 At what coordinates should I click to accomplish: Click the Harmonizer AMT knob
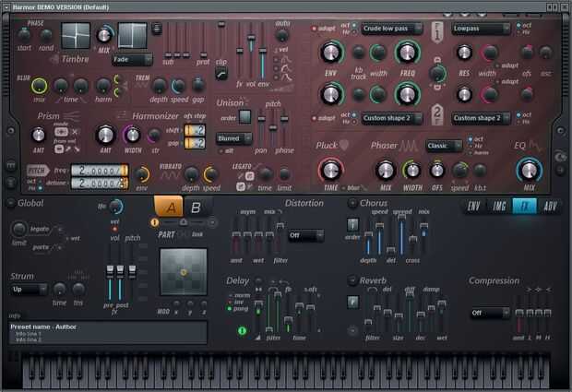pyautogui.click(x=105, y=135)
